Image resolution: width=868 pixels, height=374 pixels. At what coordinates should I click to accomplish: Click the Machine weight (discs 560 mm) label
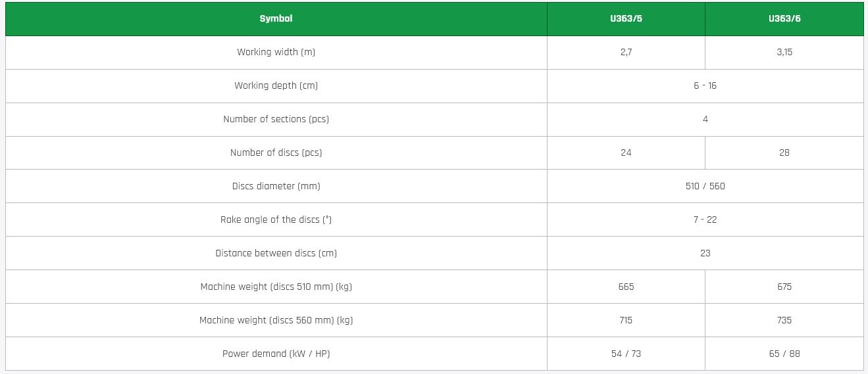pos(276,320)
